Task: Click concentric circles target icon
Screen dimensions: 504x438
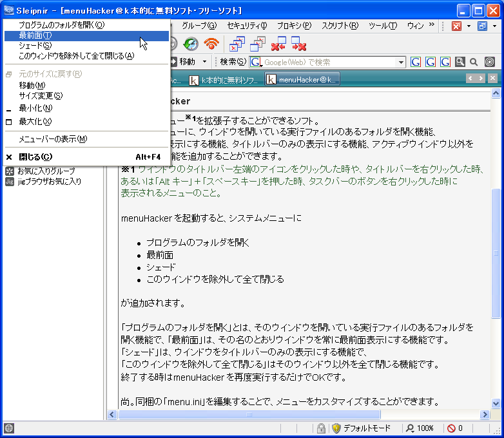Action: pos(490,62)
